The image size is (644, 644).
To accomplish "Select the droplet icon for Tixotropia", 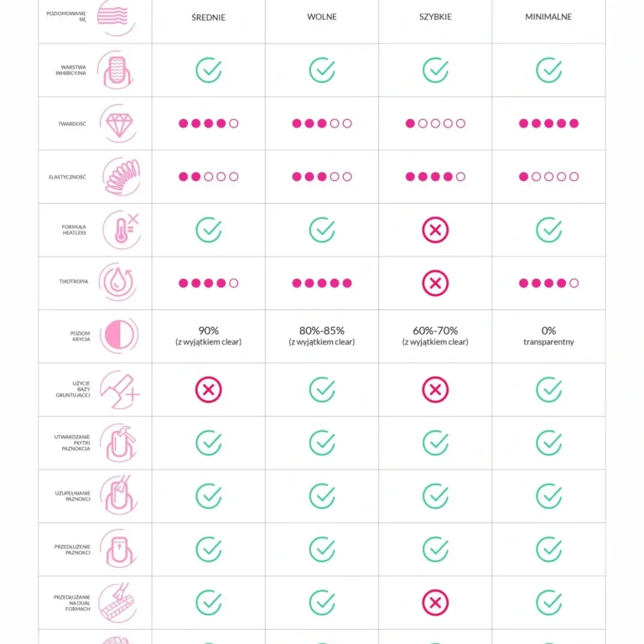I will coord(118,283).
